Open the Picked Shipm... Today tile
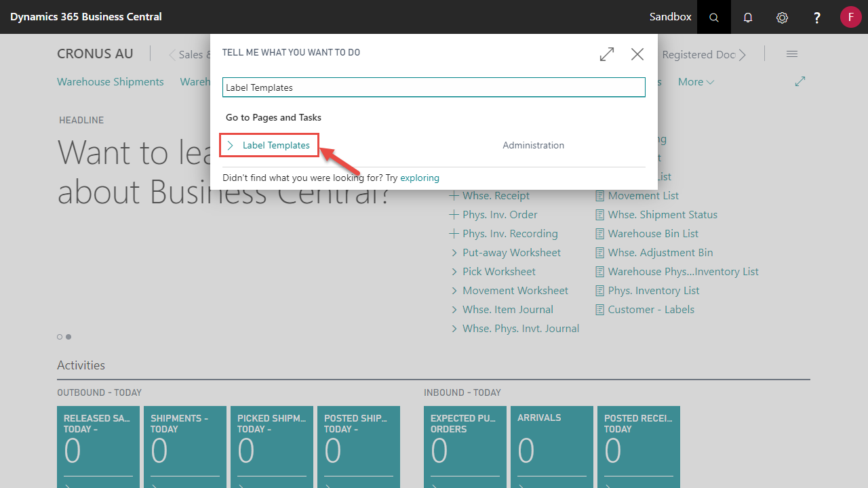This screenshot has height=488, width=868. pyautogui.click(x=272, y=447)
